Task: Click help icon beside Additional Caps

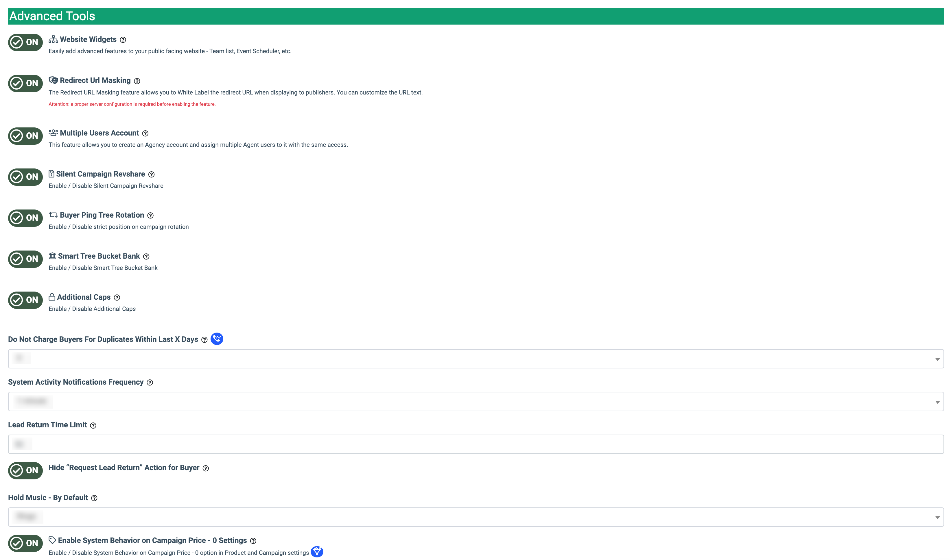Action: [117, 298]
